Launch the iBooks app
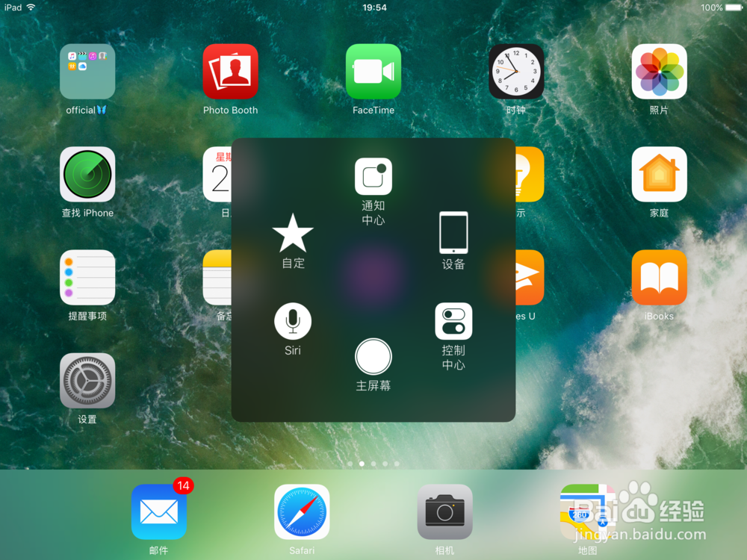The width and height of the screenshot is (747, 560). pyautogui.click(x=659, y=277)
